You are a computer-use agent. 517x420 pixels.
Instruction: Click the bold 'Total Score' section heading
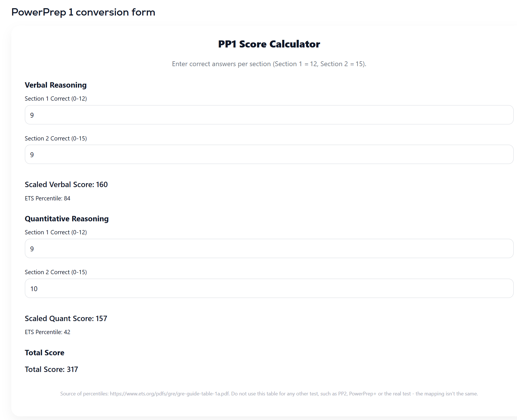coord(44,353)
